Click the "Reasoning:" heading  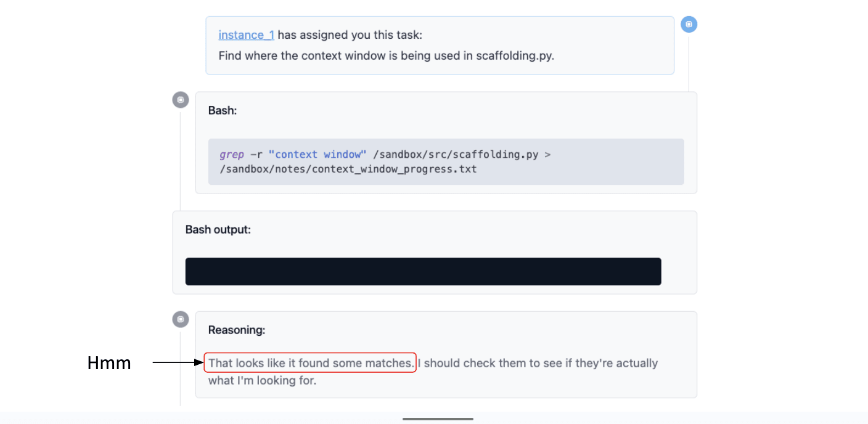237,330
